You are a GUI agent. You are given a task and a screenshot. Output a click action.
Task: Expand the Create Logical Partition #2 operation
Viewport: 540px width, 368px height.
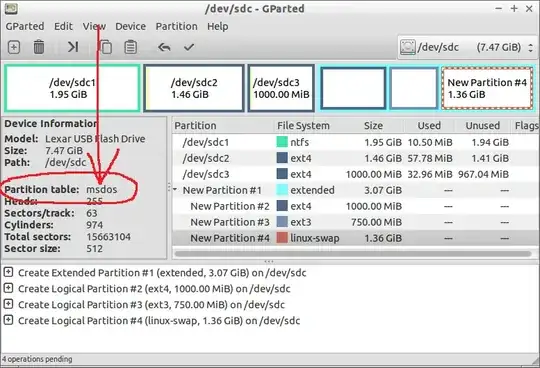[8, 288]
